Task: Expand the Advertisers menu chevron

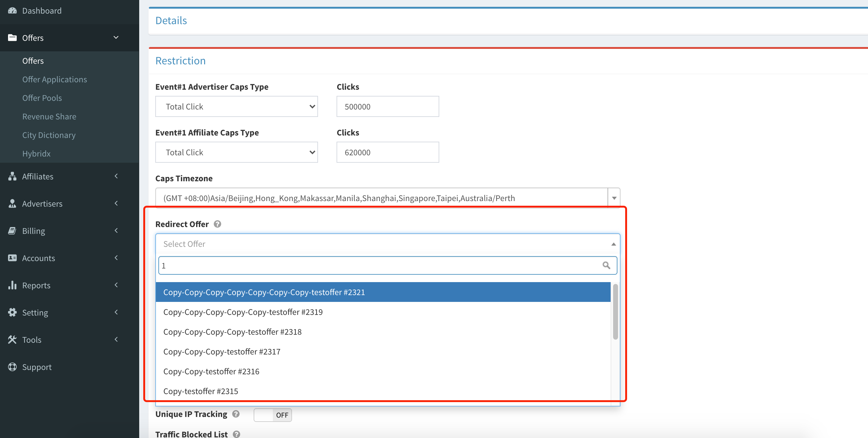Action: pyautogui.click(x=116, y=203)
